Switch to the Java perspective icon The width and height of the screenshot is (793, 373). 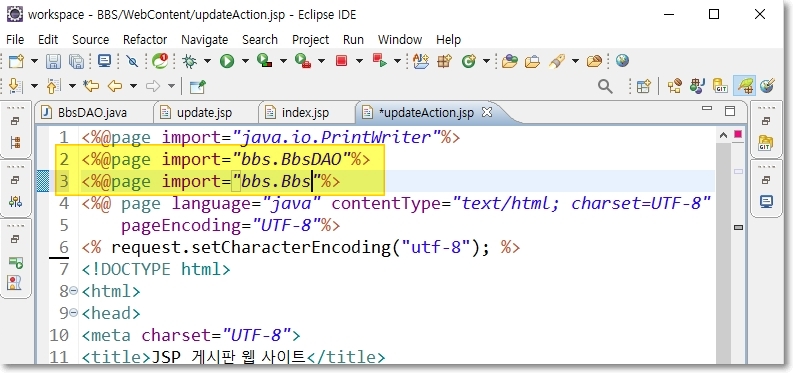point(674,86)
